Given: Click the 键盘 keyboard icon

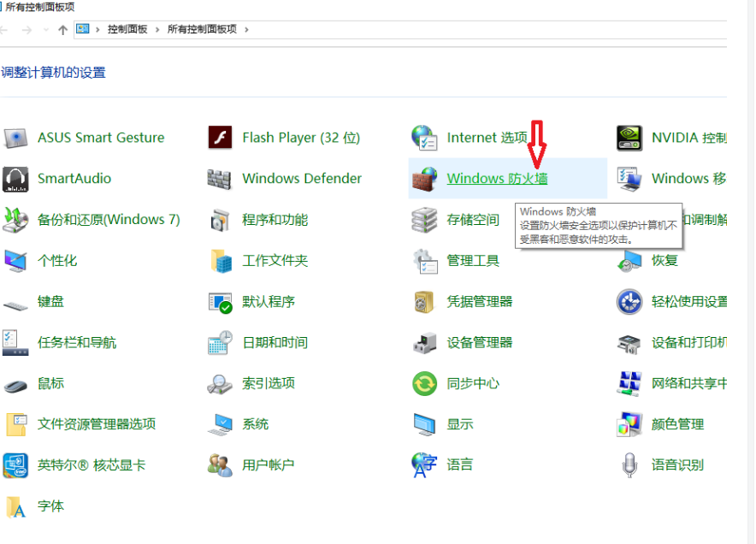Looking at the screenshot, I should pyautogui.click(x=15, y=305).
